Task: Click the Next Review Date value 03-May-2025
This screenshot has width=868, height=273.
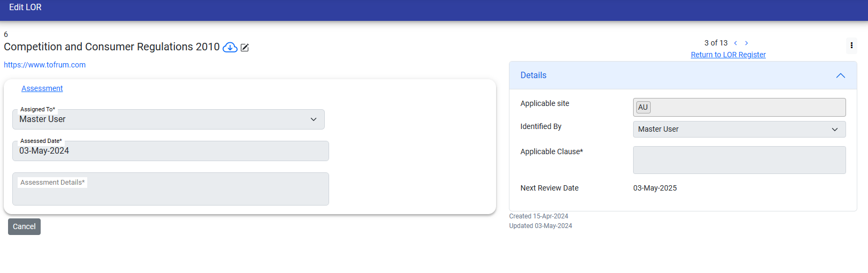Action: click(654, 188)
